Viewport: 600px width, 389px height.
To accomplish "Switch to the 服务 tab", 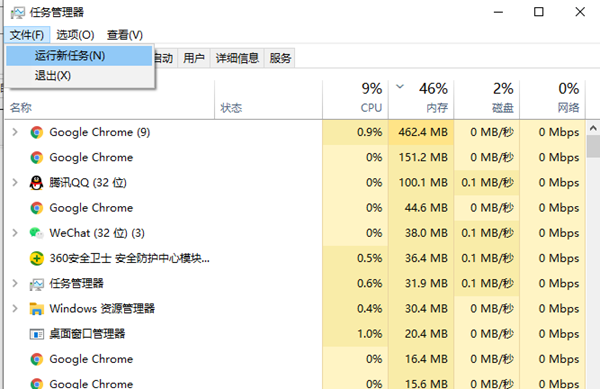I will pyautogui.click(x=280, y=59).
